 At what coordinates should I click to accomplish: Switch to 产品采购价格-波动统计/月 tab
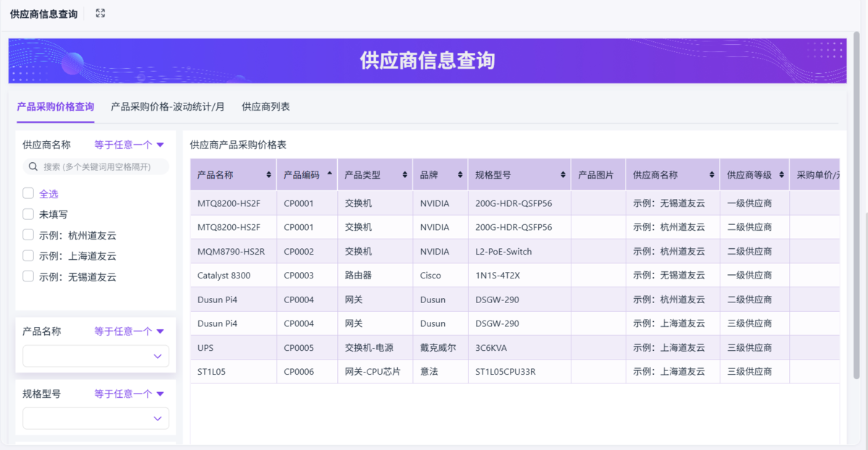coord(168,106)
